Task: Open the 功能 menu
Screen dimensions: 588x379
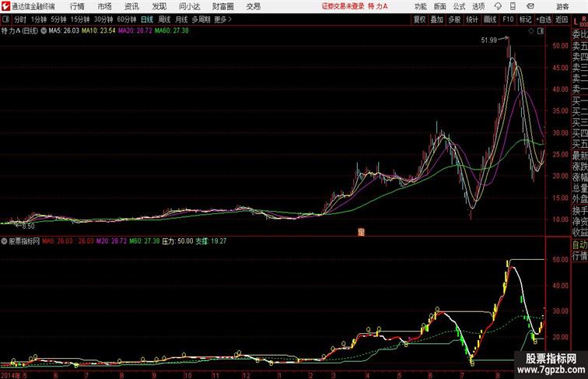Action: (x=421, y=6)
